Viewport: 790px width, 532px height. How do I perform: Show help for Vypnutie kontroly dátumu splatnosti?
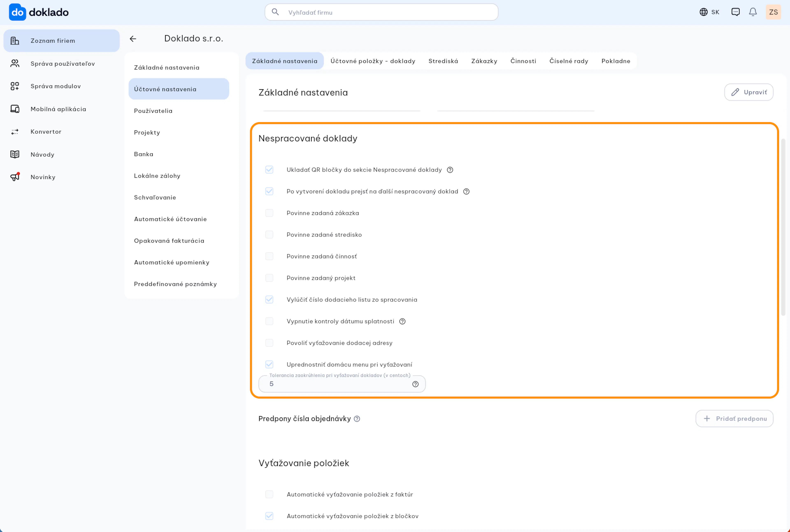click(x=402, y=321)
